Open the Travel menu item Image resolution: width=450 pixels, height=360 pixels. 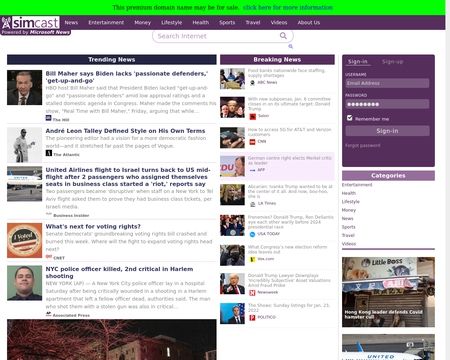[x=253, y=23]
